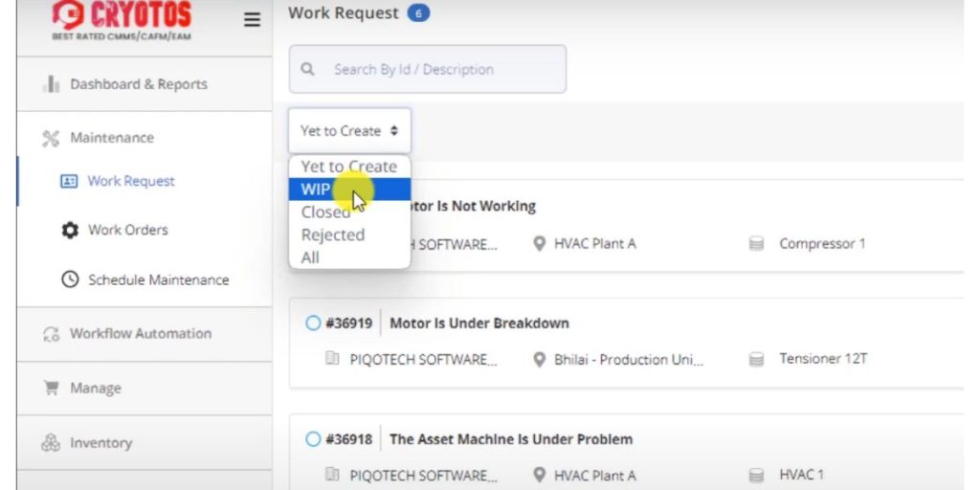Choose WIP from the status list
980x490 pixels.
click(316, 189)
